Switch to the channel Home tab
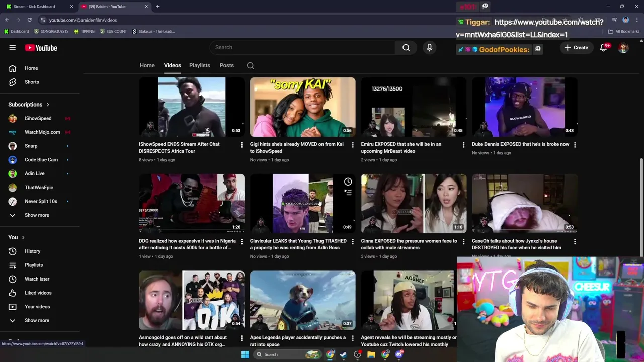Viewport: 644px width, 362px height. coord(147,65)
